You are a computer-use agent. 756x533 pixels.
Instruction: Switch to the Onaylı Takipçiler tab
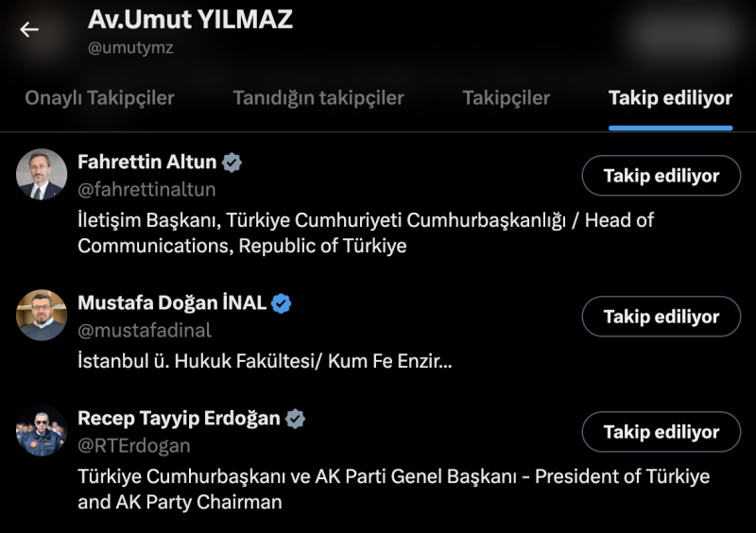click(99, 98)
